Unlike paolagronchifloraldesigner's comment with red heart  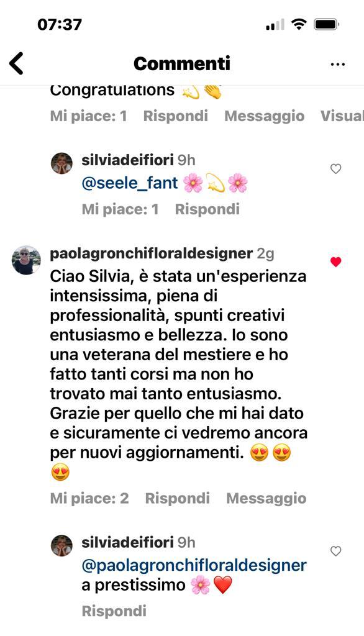(x=335, y=262)
